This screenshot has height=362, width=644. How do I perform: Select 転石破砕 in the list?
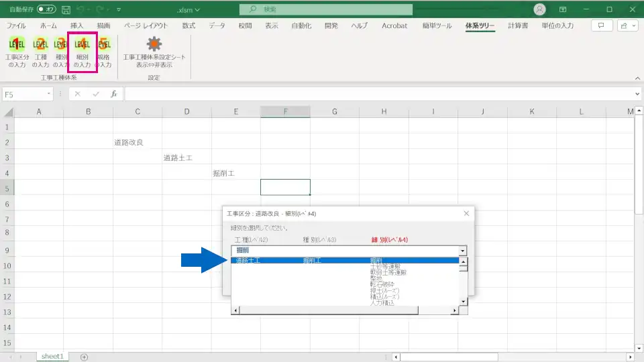[382, 284]
